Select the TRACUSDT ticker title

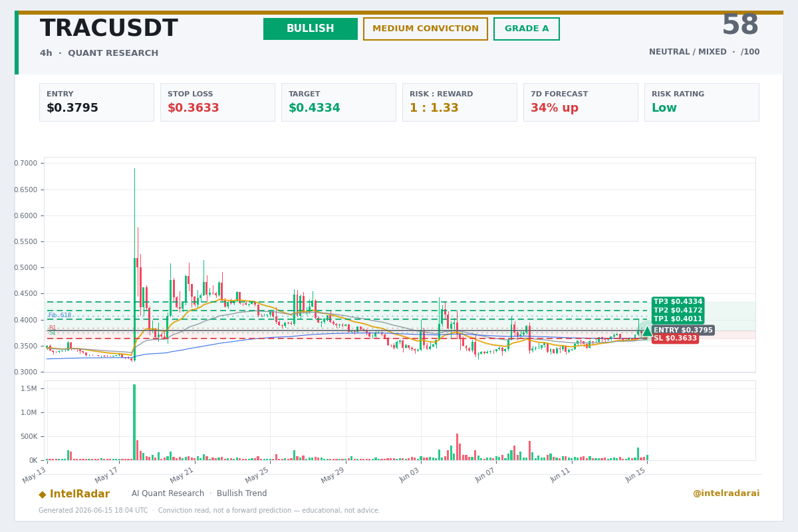coord(109,29)
